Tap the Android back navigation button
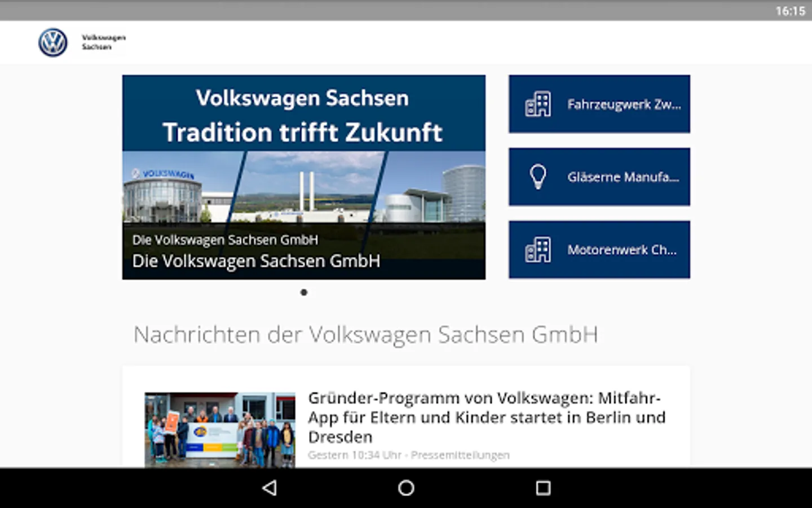Viewport: 812px width, 508px height. coord(270,488)
